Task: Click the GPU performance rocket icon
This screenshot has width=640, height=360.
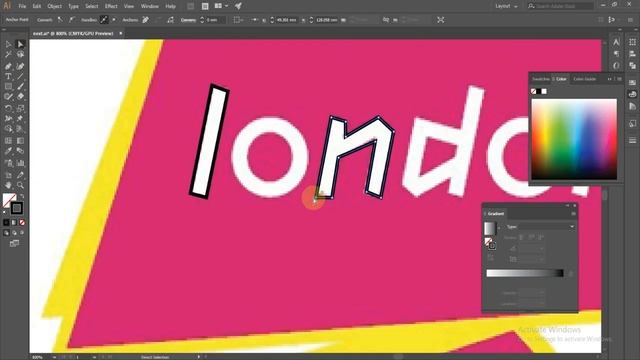Action: coord(238,6)
